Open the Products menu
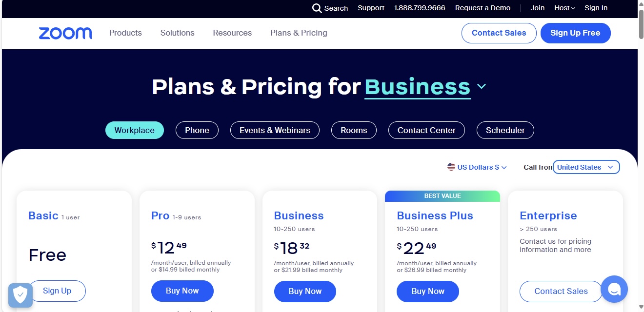This screenshot has width=644, height=312. pos(125,33)
